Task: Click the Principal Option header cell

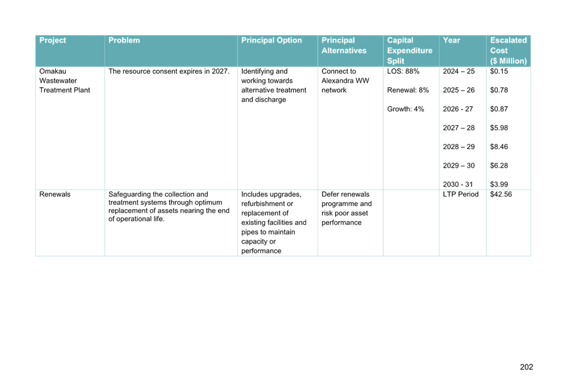Action: click(271, 41)
